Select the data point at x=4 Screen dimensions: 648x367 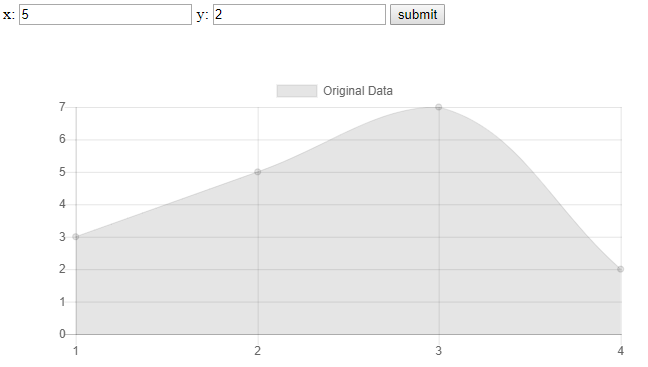point(620,269)
